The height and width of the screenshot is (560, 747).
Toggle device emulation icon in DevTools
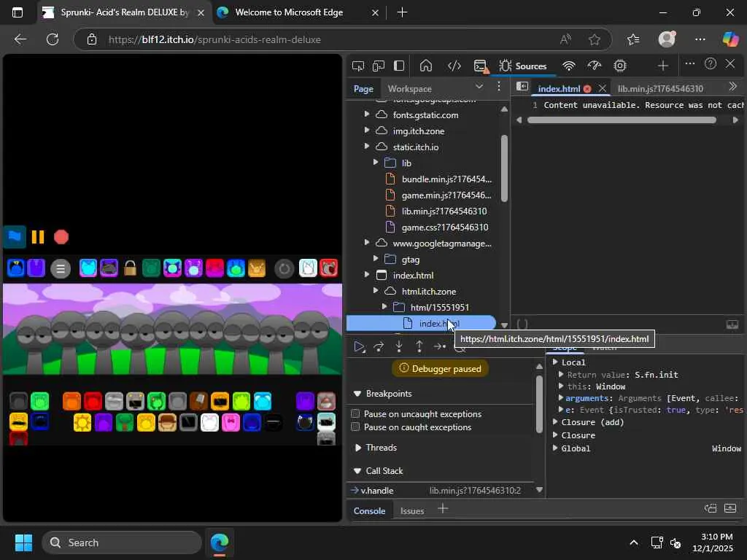point(379,66)
